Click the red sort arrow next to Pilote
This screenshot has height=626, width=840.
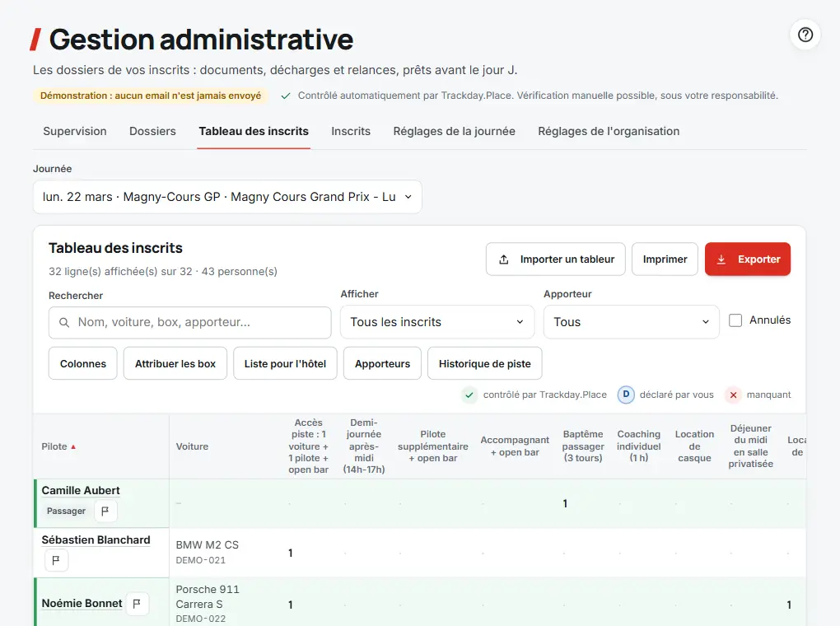tap(73, 447)
